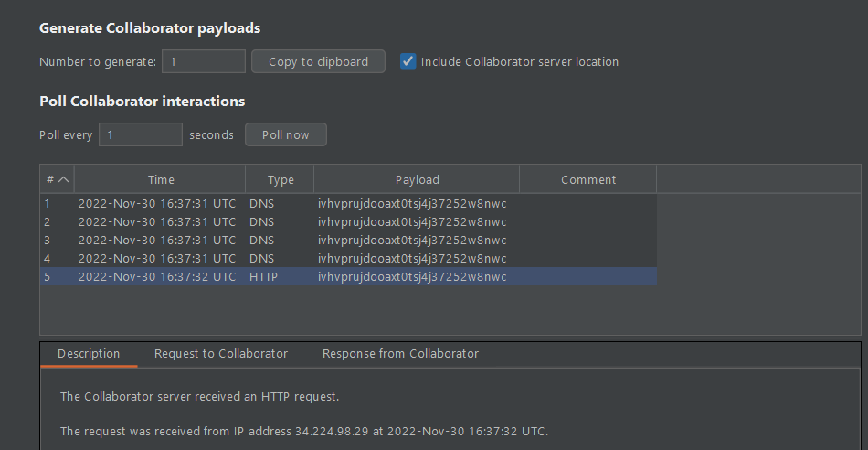Click Comment cell of the HTTP row
This screenshot has width=868, height=450.
point(588,276)
